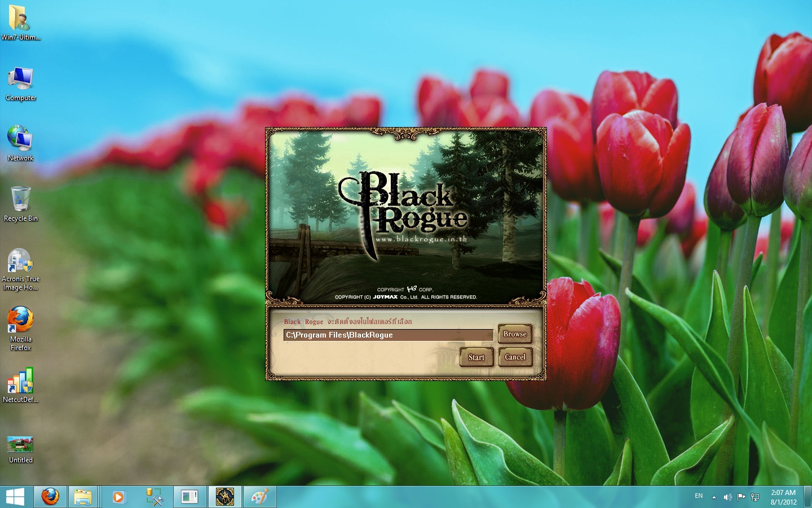Viewport: 812px width, 508px height.
Task: Select the Computer desktop icon
Action: coord(20,84)
